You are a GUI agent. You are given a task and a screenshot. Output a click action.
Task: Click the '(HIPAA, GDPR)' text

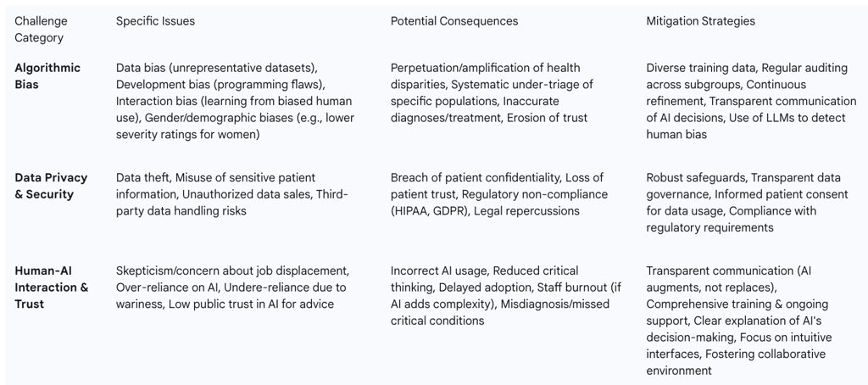[x=427, y=211]
